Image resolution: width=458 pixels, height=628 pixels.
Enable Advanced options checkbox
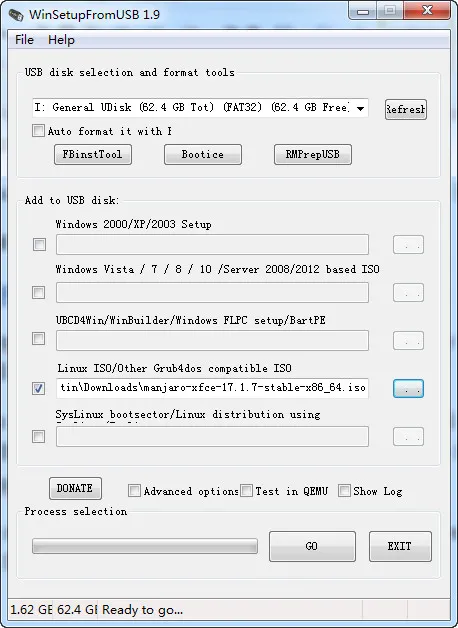[134, 490]
